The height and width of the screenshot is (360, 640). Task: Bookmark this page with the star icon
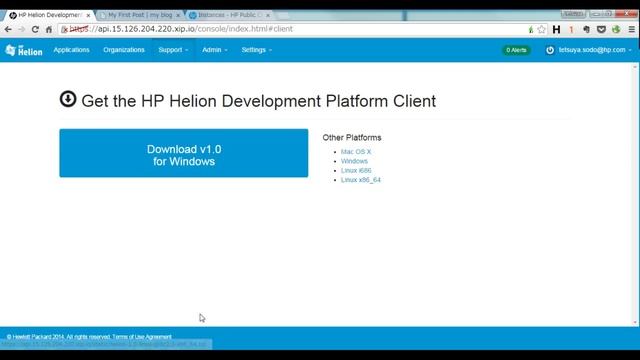(542, 29)
